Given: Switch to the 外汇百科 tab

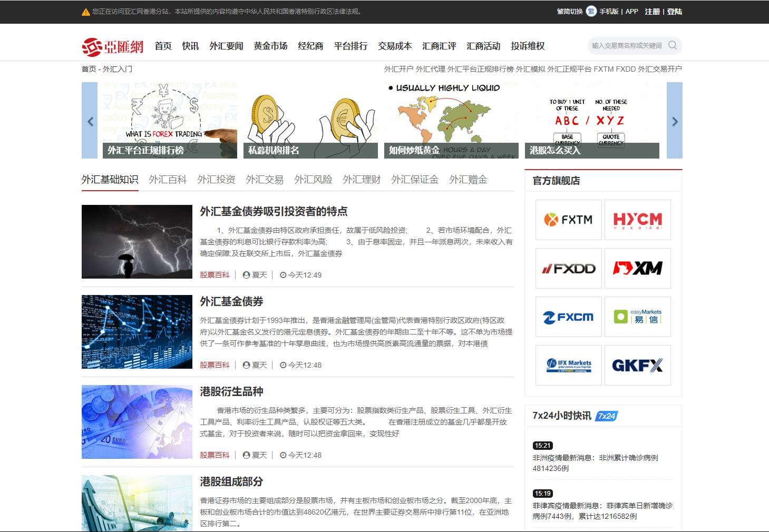Looking at the screenshot, I should click(x=168, y=180).
